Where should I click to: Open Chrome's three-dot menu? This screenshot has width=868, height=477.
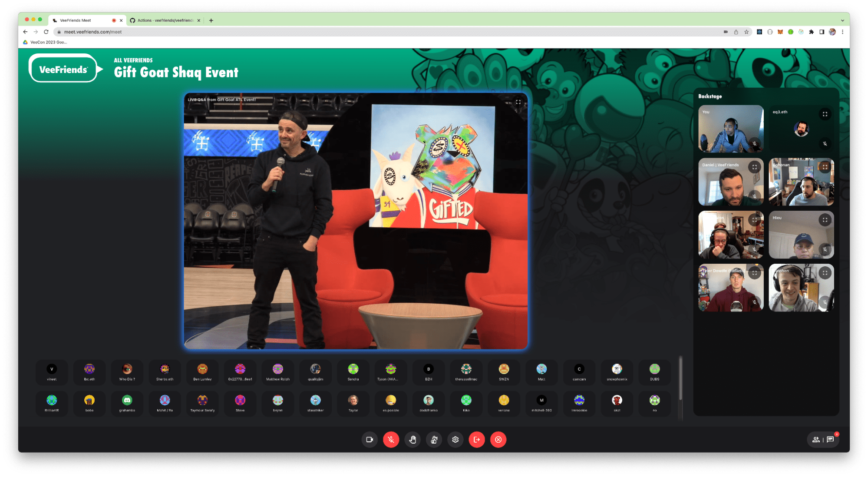(842, 32)
